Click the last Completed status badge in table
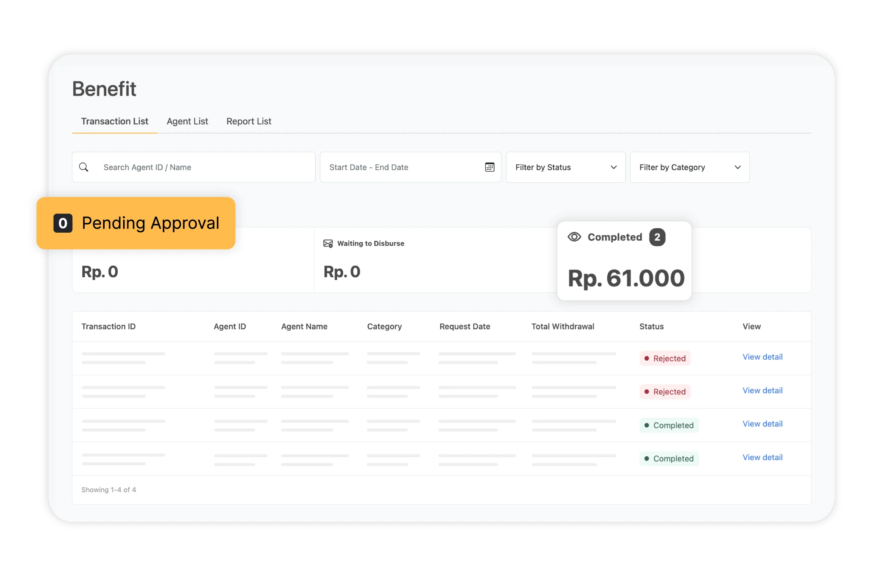 (669, 459)
